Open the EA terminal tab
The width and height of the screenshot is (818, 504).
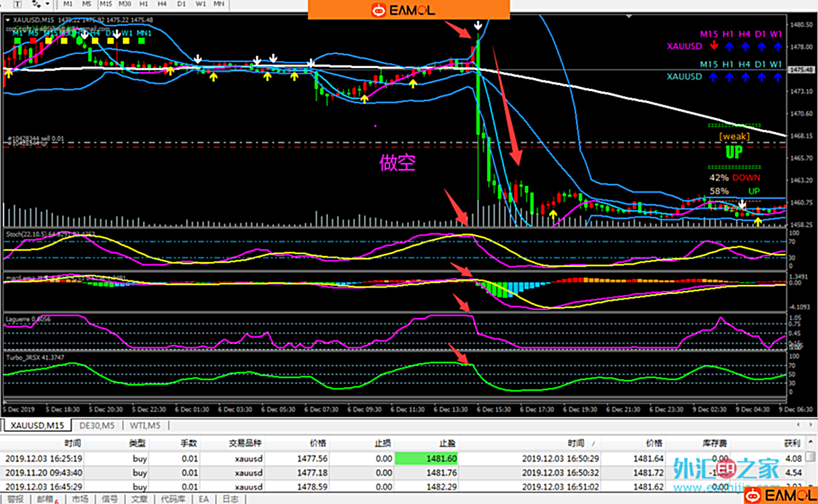pyautogui.click(x=203, y=499)
